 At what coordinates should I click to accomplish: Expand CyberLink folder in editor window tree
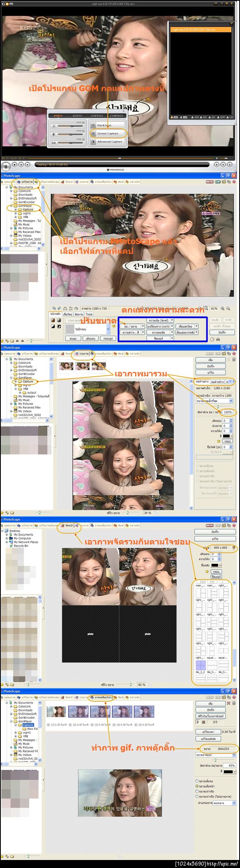click(11, 191)
